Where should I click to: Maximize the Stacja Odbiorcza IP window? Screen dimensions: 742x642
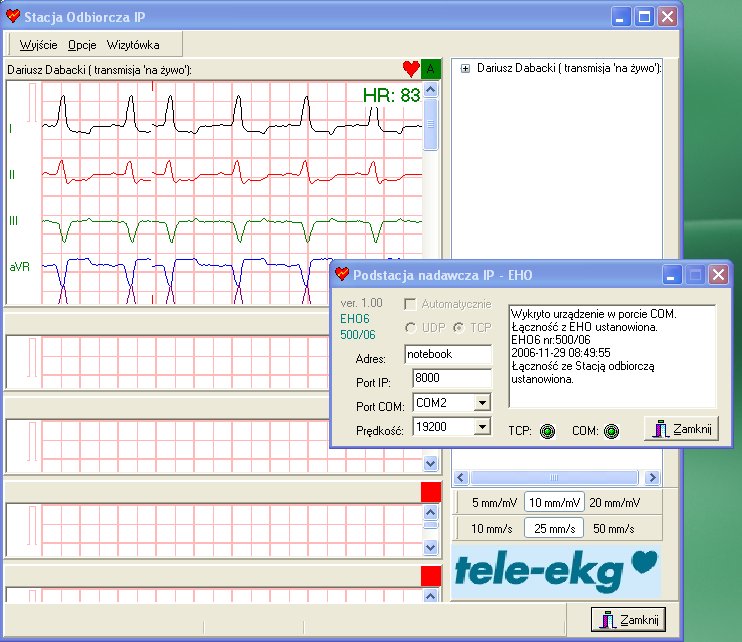coord(644,17)
